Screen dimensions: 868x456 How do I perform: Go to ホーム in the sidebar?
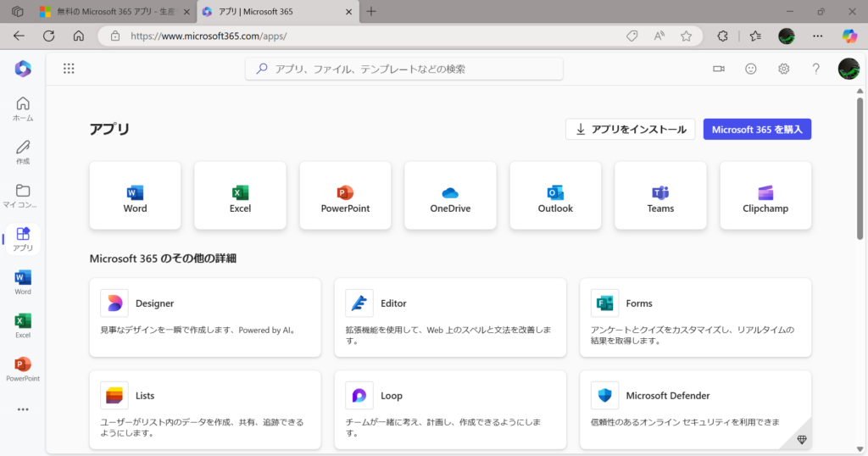[x=23, y=109]
